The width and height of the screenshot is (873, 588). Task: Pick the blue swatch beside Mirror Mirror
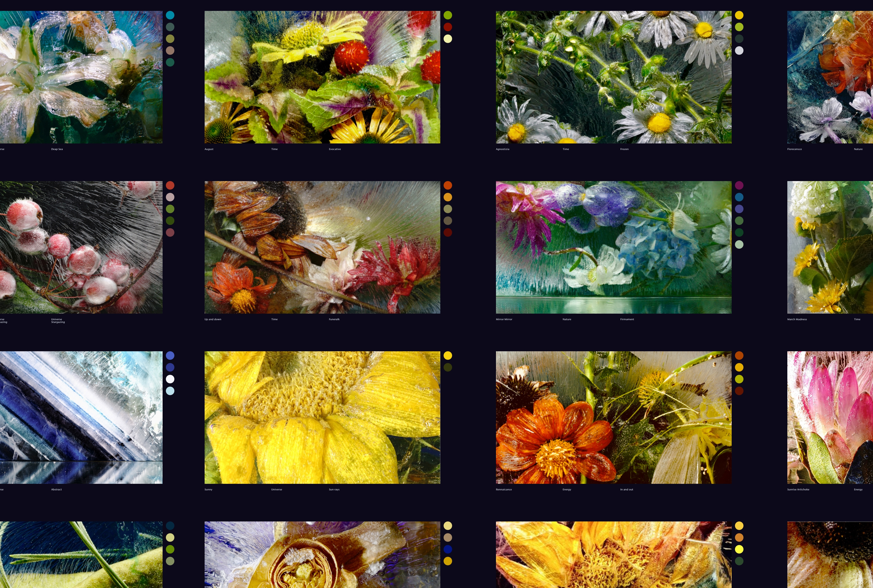pos(739,197)
